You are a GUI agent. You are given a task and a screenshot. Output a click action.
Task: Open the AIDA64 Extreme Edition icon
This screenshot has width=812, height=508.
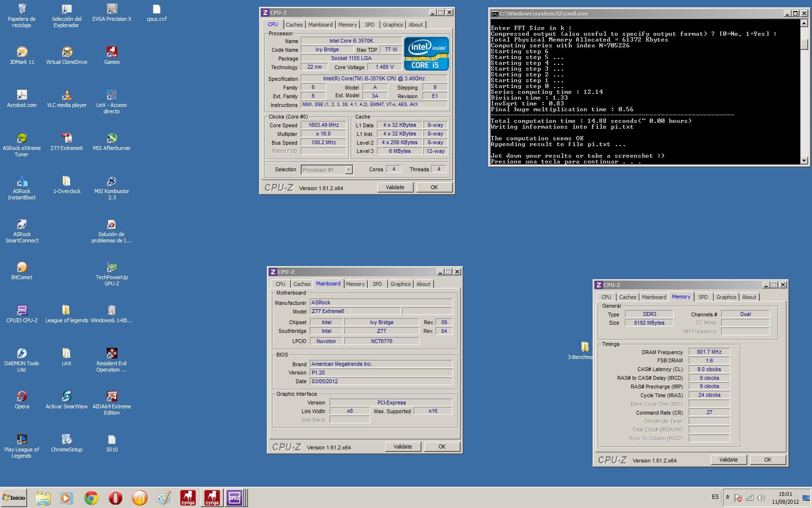tap(112, 403)
